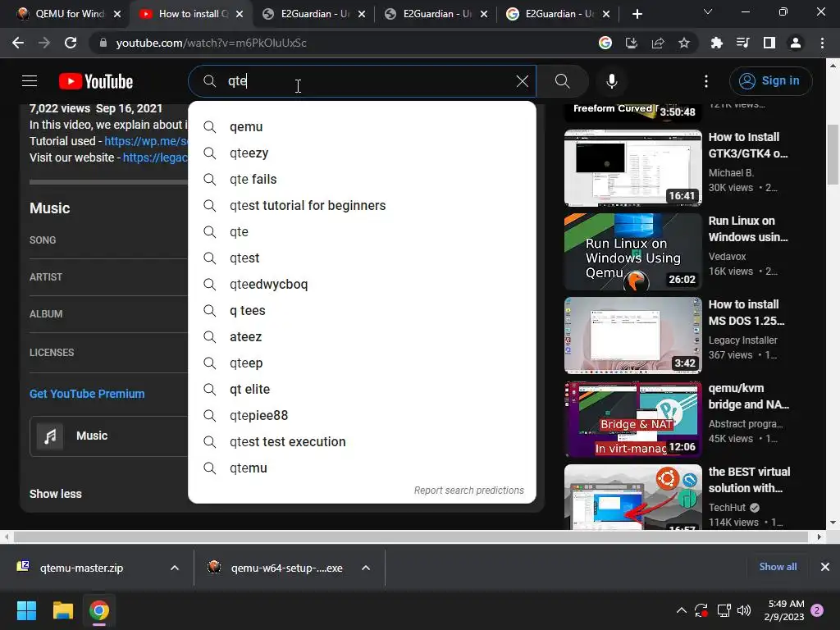Image resolution: width=840 pixels, height=630 pixels.
Task: Open downloaded qtemu-master.zip file
Action: click(x=81, y=568)
